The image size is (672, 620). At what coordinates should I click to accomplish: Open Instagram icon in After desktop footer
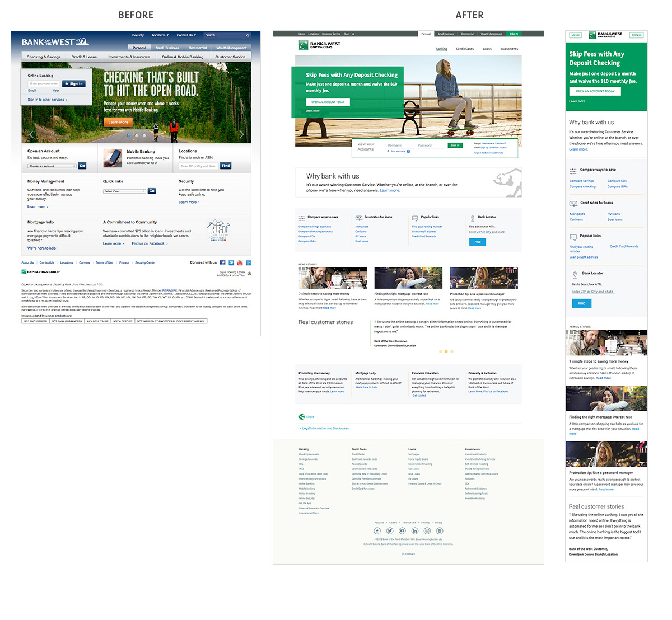click(x=427, y=531)
